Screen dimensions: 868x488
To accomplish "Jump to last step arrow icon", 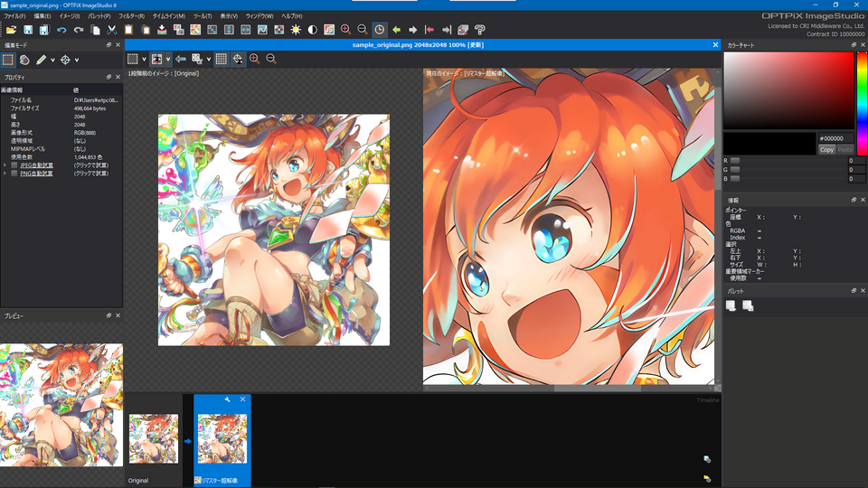I will [x=446, y=30].
